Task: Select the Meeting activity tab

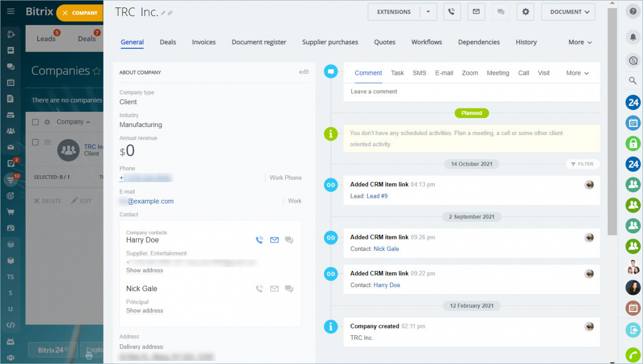Action: click(498, 73)
